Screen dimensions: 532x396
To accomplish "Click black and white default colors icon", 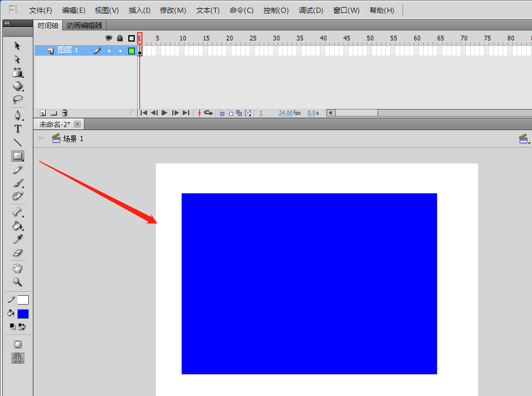I will tap(12, 326).
